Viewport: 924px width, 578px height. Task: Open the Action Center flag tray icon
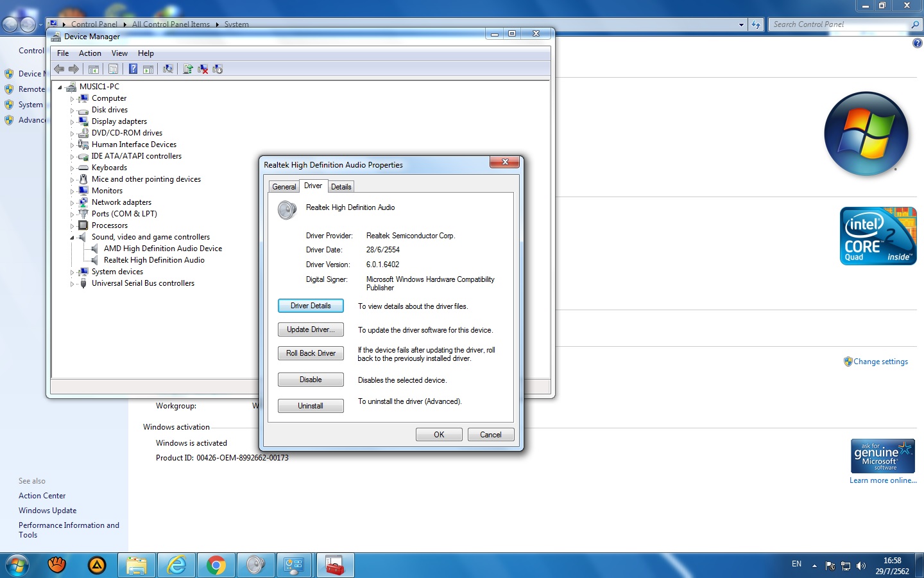830,566
